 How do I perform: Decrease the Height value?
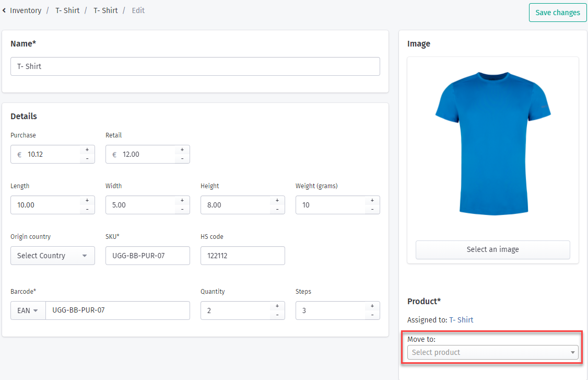(x=277, y=210)
